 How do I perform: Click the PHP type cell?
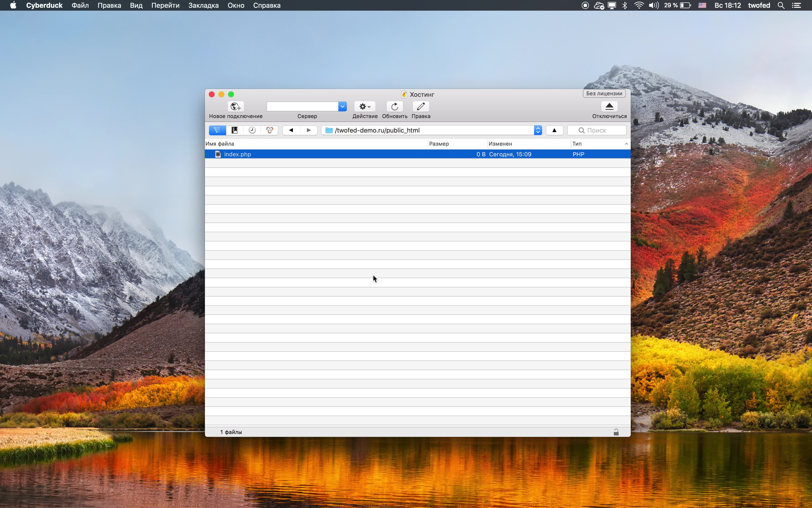(579, 154)
